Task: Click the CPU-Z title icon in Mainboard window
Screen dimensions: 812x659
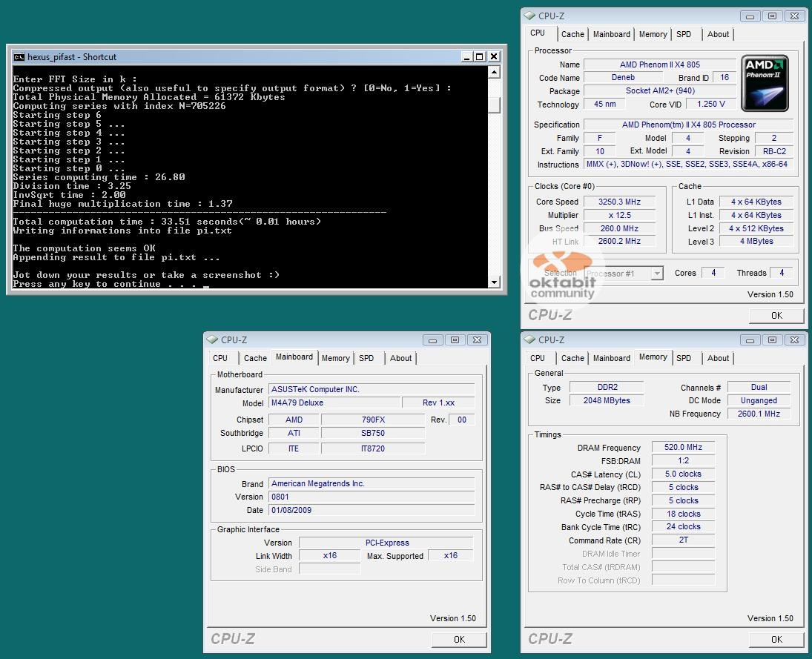Action: pos(212,340)
